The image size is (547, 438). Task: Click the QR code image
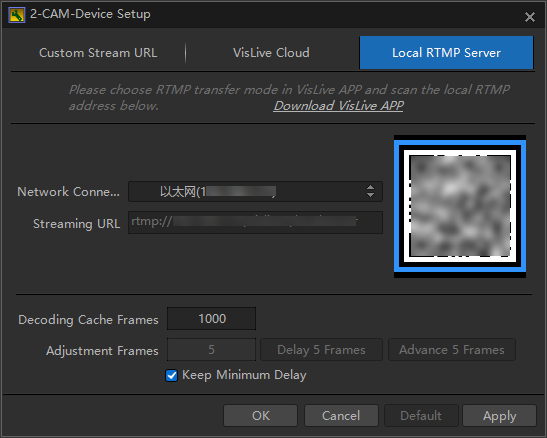pos(460,206)
